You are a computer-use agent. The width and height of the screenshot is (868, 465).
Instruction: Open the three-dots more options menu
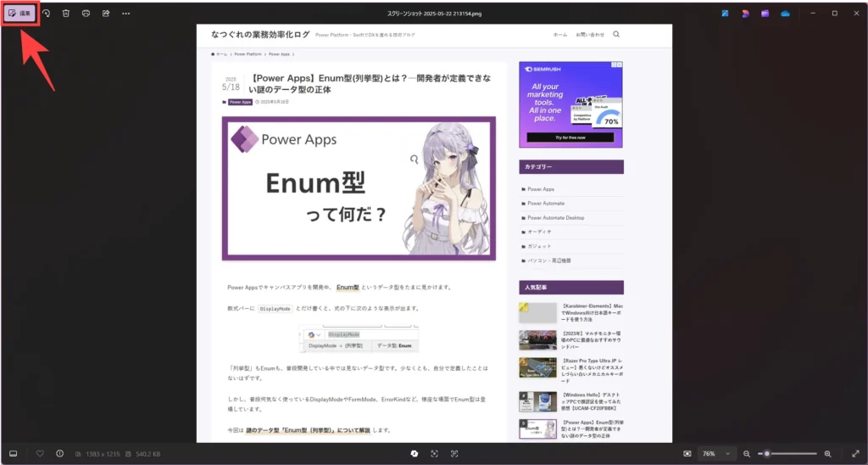pyautogui.click(x=125, y=14)
